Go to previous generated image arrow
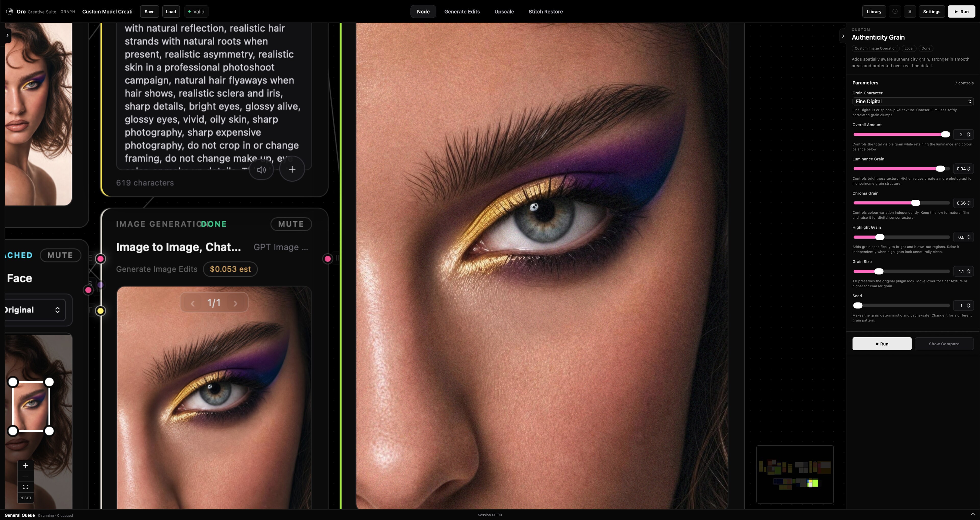 pyautogui.click(x=193, y=303)
